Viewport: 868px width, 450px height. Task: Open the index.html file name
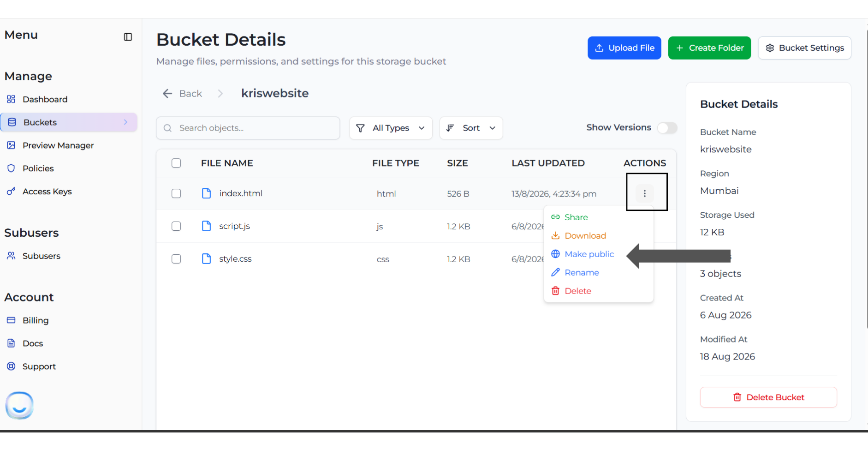(241, 193)
